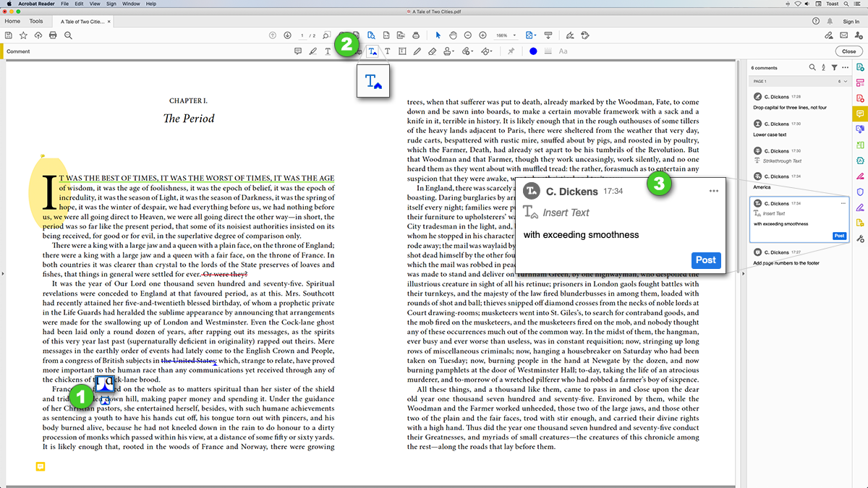The height and width of the screenshot is (488, 868).
Task: Search comments with the magnifier icon
Action: (812, 67)
